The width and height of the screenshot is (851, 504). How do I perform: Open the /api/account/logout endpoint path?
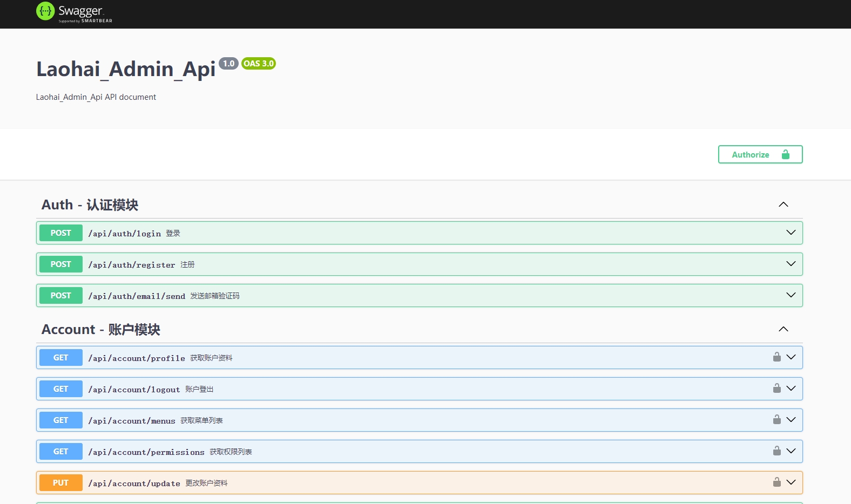(134, 390)
